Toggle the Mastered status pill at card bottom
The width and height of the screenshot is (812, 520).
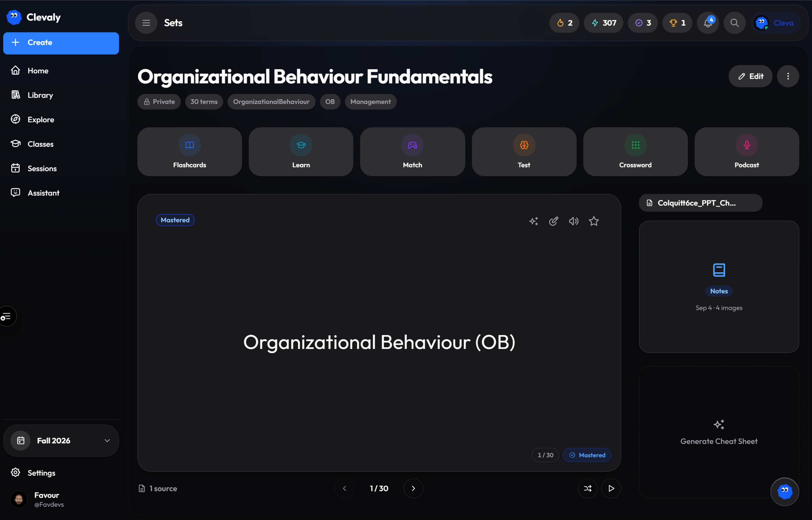(x=587, y=455)
